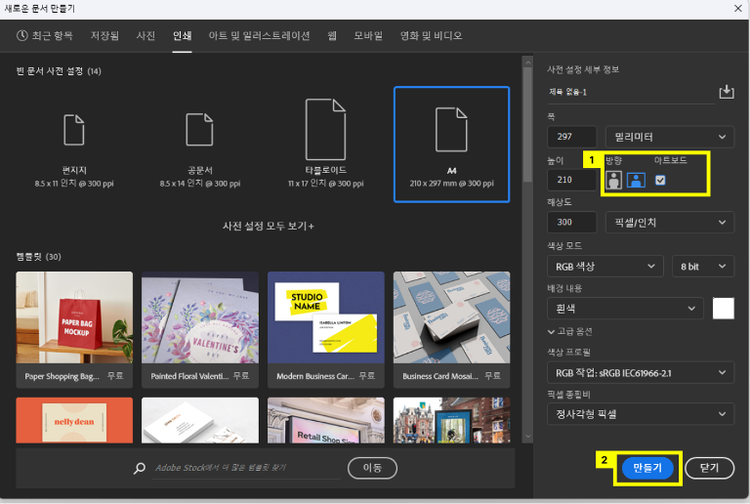This screenshot has width=750, height=504.
Task: Click the 만들기 create button
Action: (x=647, y=468)
